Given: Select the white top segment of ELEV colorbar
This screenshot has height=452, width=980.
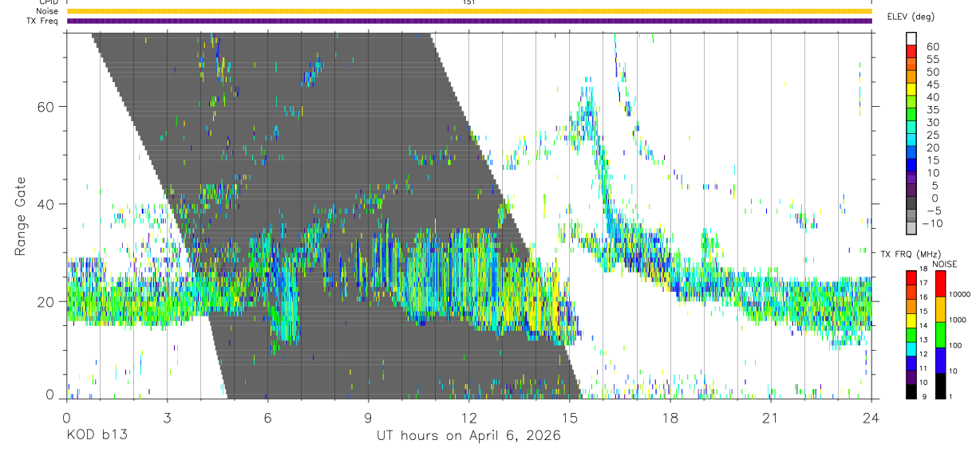Looking at the screenshot, I should pyautogui.click(x=912, y=39).
